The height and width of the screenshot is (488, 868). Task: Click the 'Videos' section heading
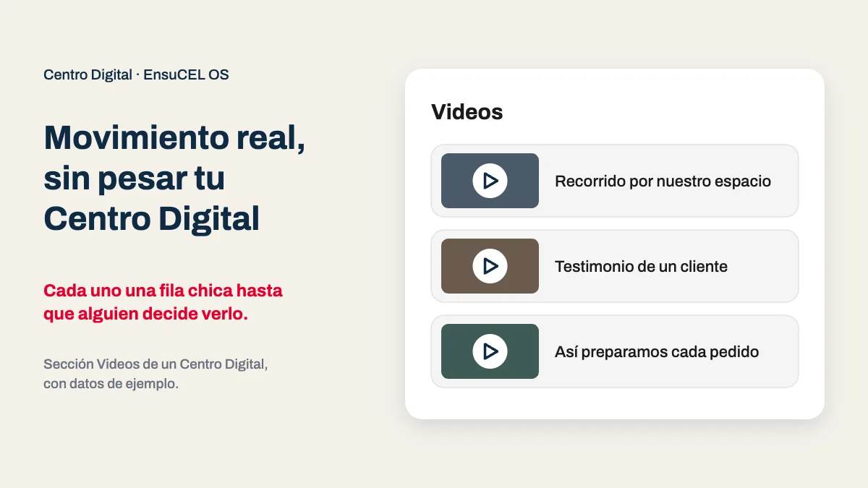click(x=467, y=112)
